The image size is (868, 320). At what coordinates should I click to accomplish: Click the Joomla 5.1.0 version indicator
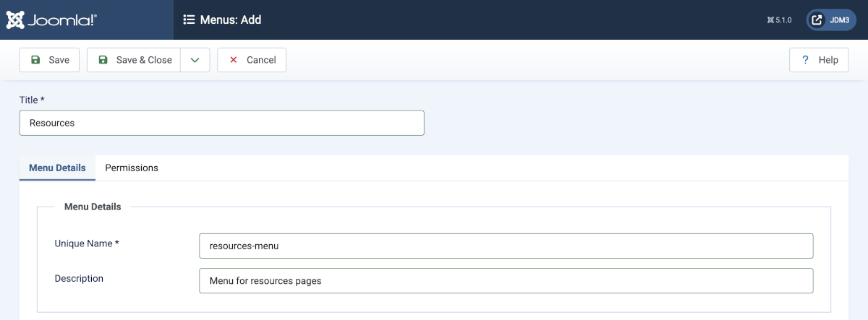click(779, 20)
